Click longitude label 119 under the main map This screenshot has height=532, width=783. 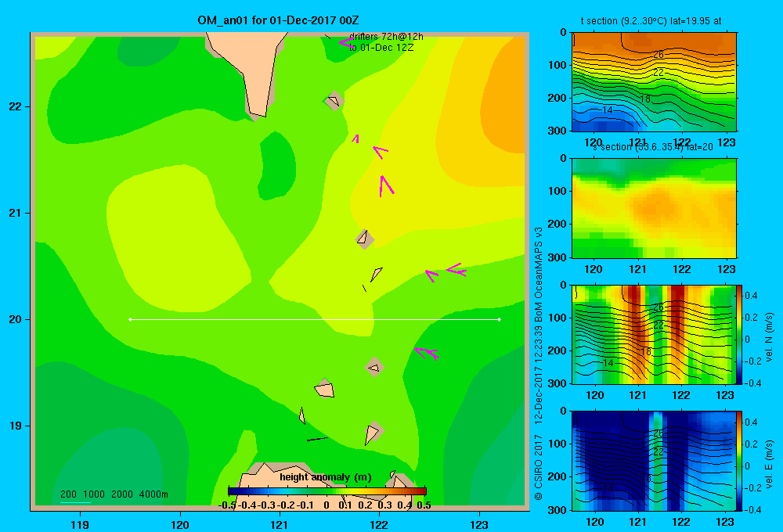[80, 524]
